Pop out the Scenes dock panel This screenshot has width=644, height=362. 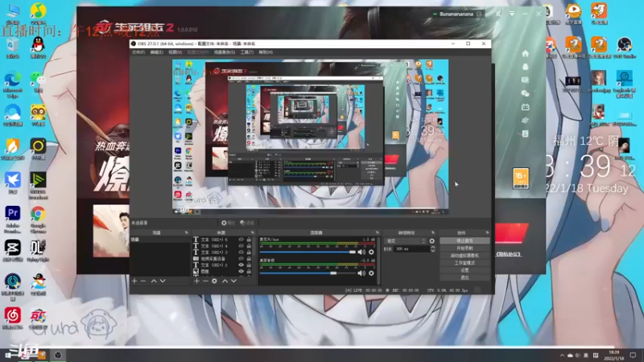[x=187, y=232]
